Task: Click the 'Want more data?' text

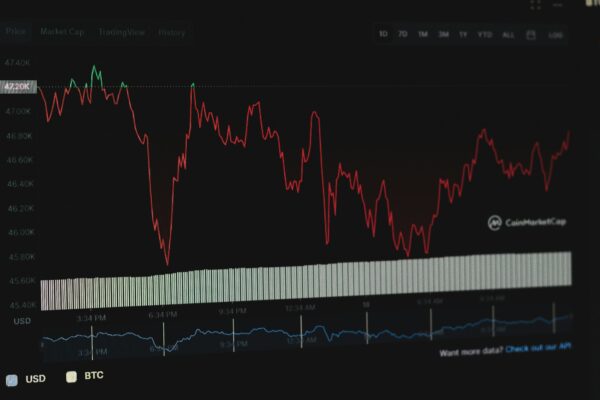Action: click(x=471, y=351)
